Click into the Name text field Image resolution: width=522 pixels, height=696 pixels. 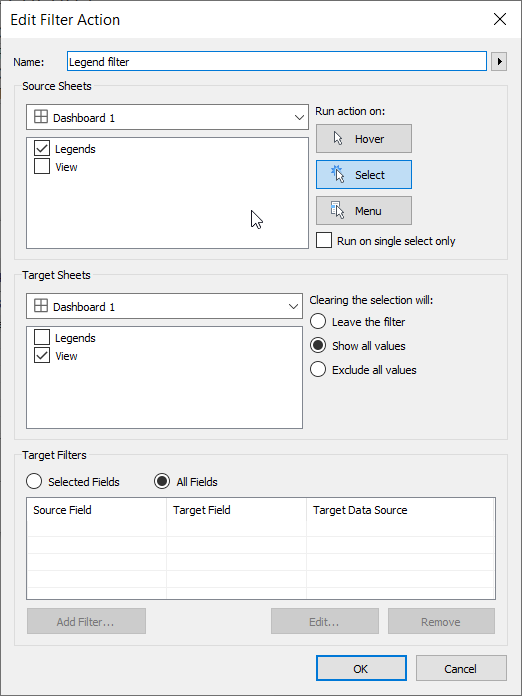277,61
